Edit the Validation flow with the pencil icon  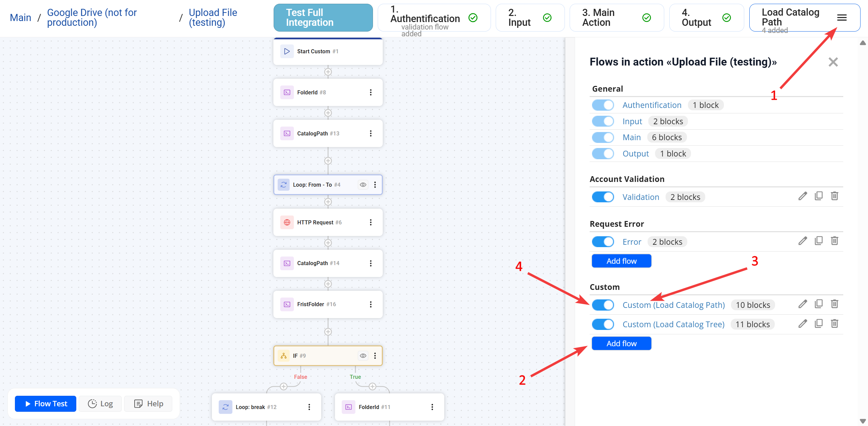[x=803, y=196]
